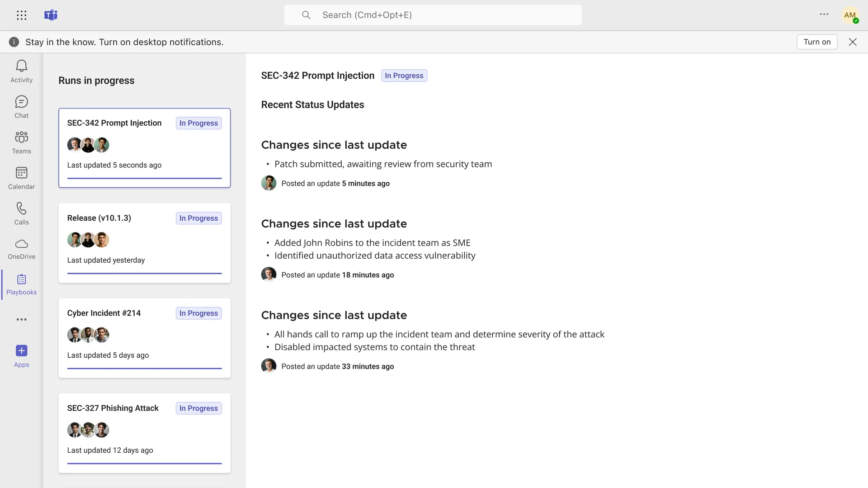Focus the Search input field
This screenshot has height=488, width=868.
433,15
